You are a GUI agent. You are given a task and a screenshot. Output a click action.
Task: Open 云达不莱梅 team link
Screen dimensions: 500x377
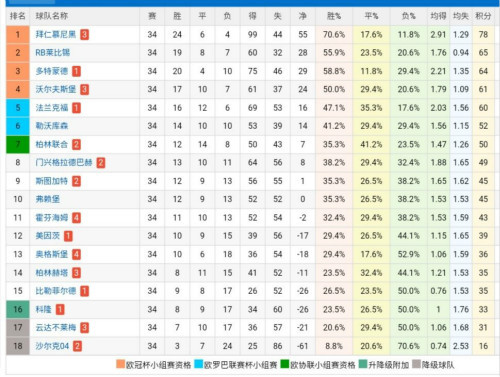[x=56, y=327]
